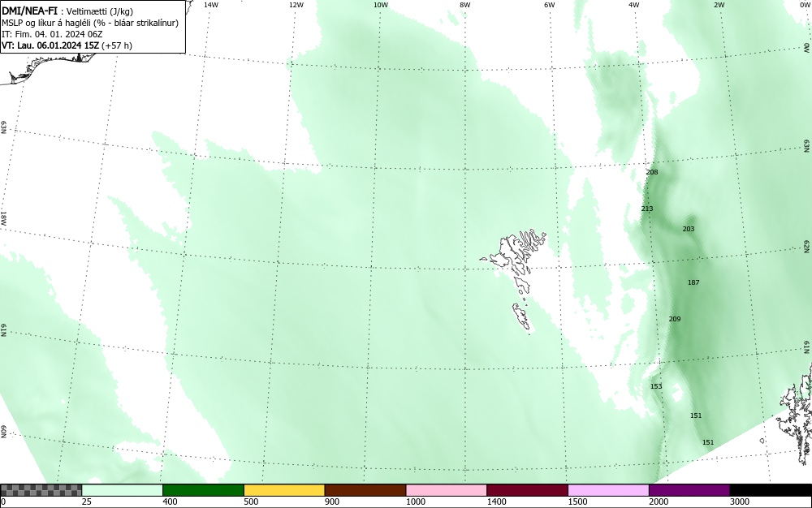This screenshot has width=812, height=508.
Task: Click the dark green 400–500 legend swatch
Action: point(203,490)
